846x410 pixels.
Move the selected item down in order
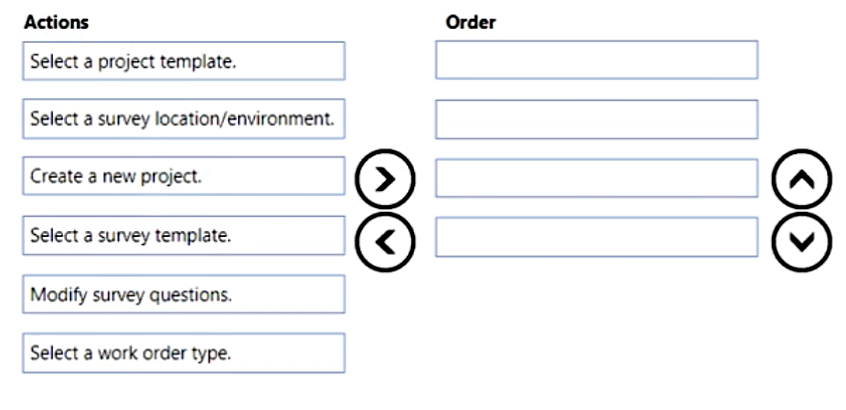coord(802,242)
